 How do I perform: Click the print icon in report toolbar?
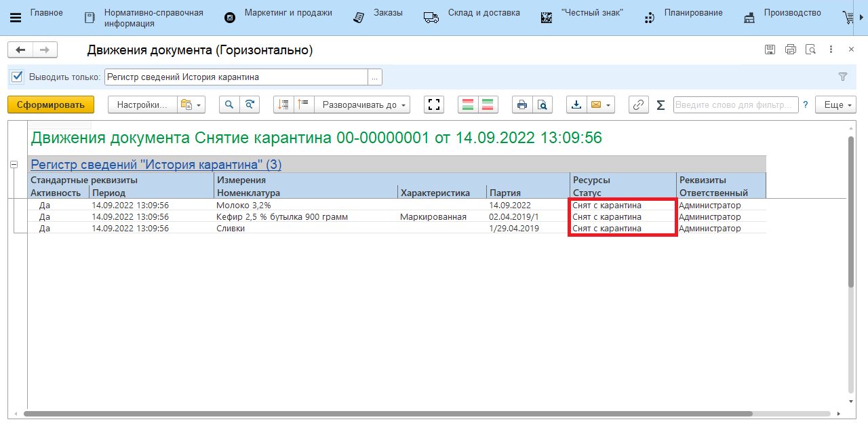[521, 104]
